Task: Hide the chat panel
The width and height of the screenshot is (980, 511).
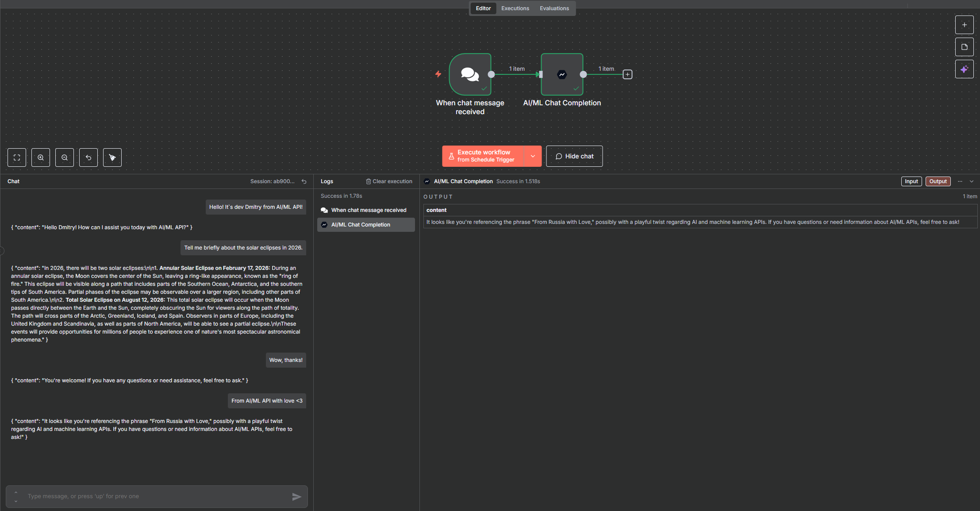Action: coord(574,156)
